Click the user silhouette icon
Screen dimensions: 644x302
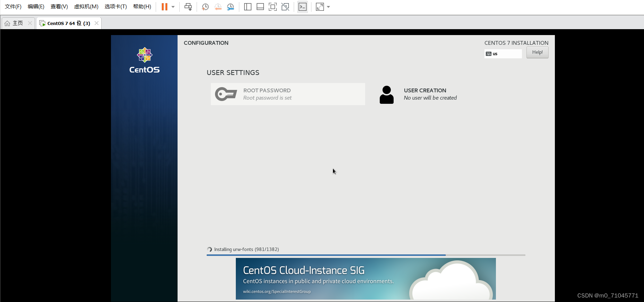[x=387, y=95]
